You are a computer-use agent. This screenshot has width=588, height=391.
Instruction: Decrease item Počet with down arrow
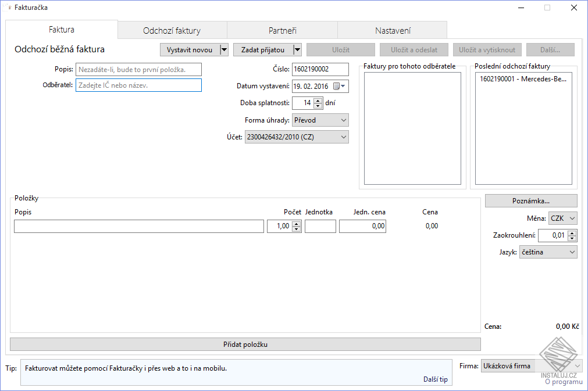pyautogui.click(x=297, y=229)
